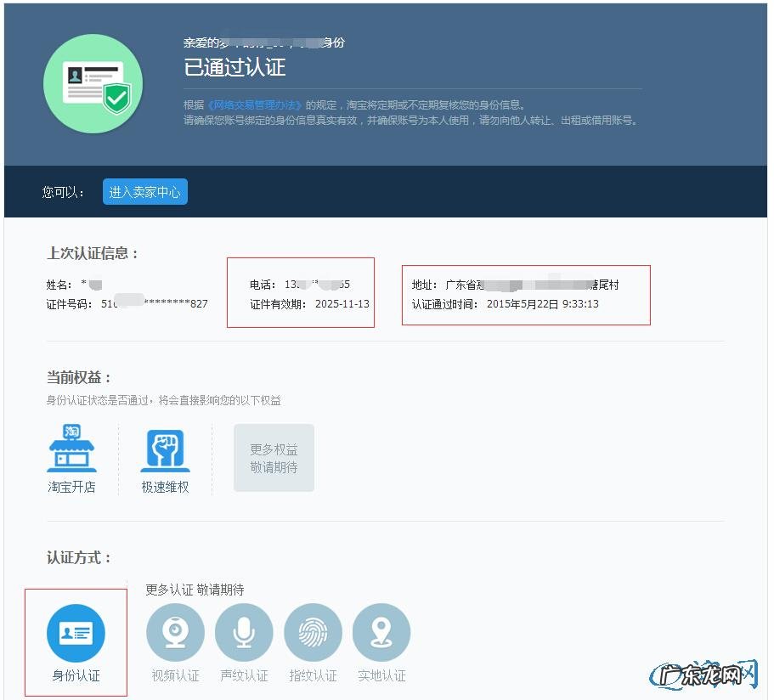The width and height of the screenshot is (774, 700).
Task: Click the 视频认证 webcam verification icon
Action: pos(175,632)
